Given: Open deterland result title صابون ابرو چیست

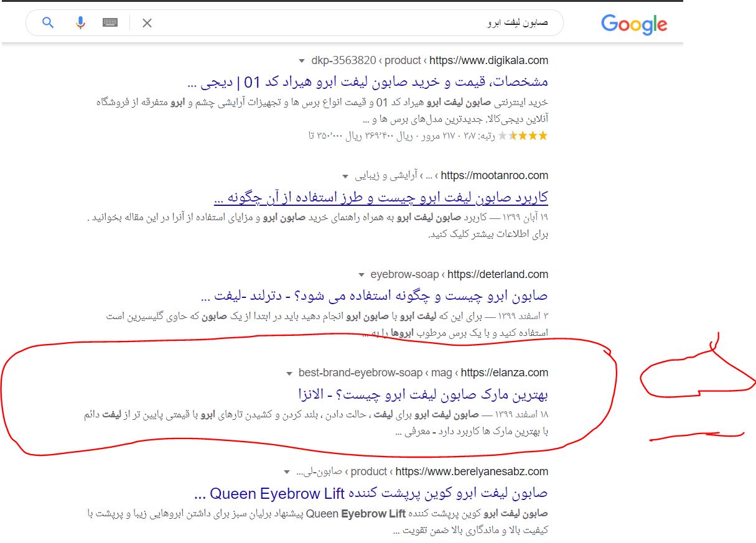Looking at the screenshot, I should (375, 295).
